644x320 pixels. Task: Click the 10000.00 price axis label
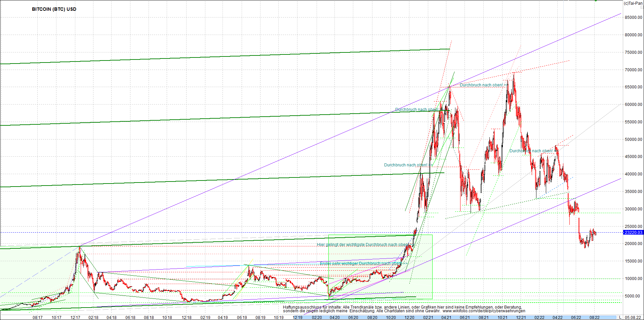[x=633, y=279]
